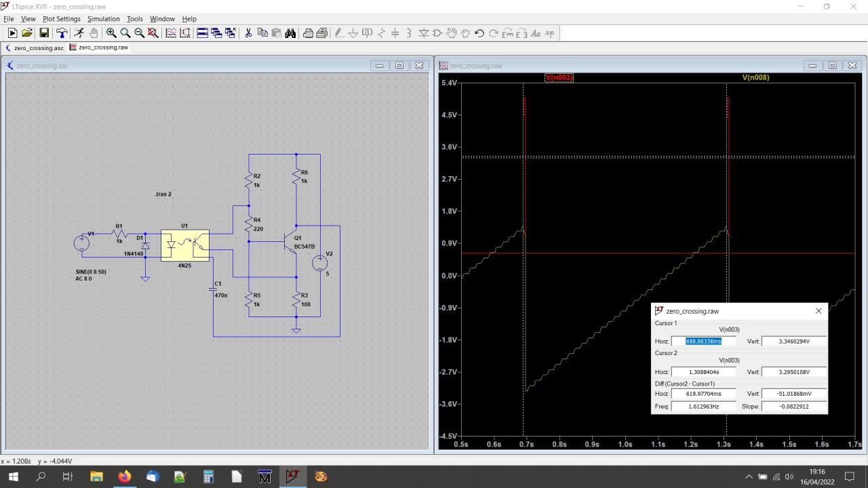Screen dimensions: 868x488
Task: Close the zero_crossing.raw cursor dialog
Action: pyautogui.click(x=818, y=311)
